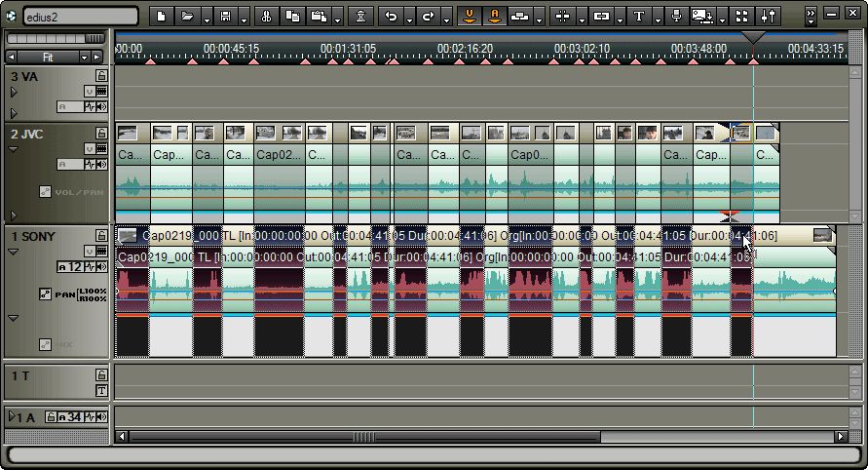Create a title with the T icon

[x=639, y=16]
